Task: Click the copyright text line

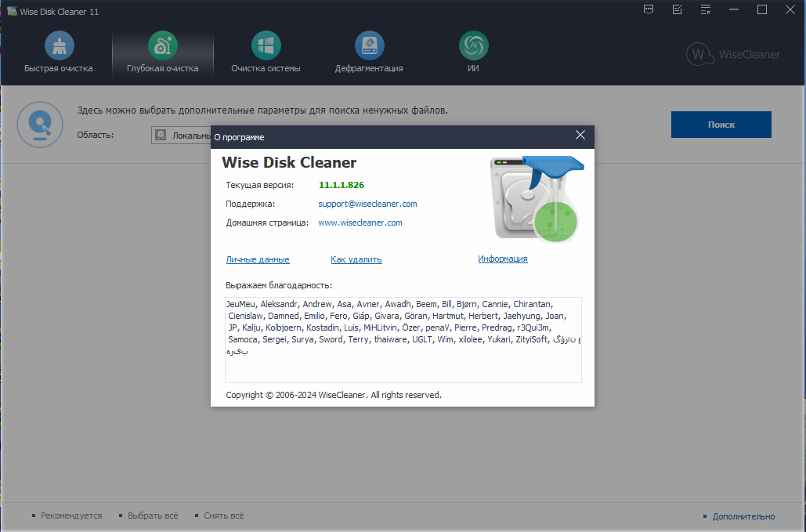Action: [334, 395]
